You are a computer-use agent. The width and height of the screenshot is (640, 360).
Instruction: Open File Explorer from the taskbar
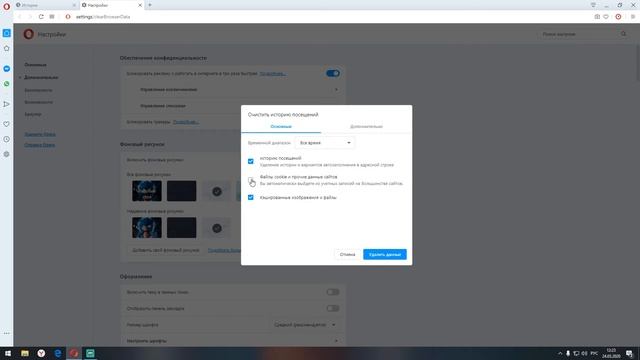click(25, 353)
